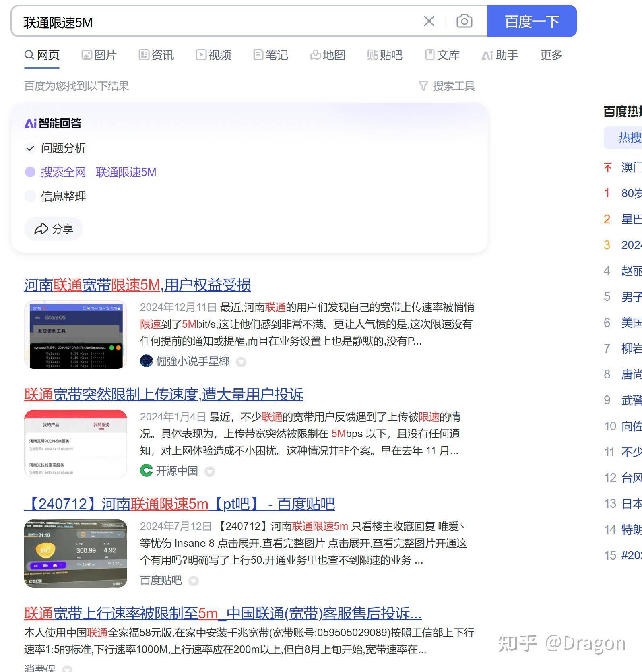Viewport: 642px width, 672px height.
Task: Clear the search box with the X icon
Action: point(429,21)
